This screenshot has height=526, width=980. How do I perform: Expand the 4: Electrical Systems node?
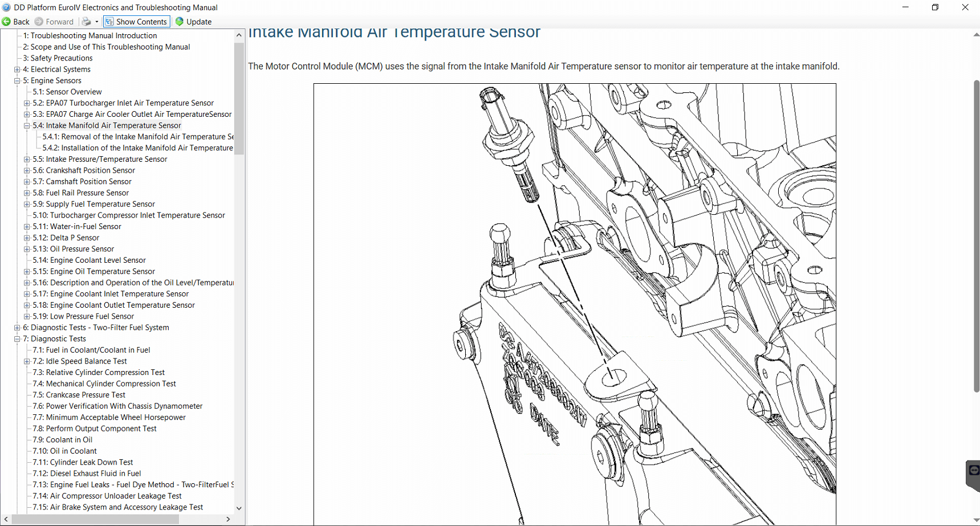click(x=17, y=70)
